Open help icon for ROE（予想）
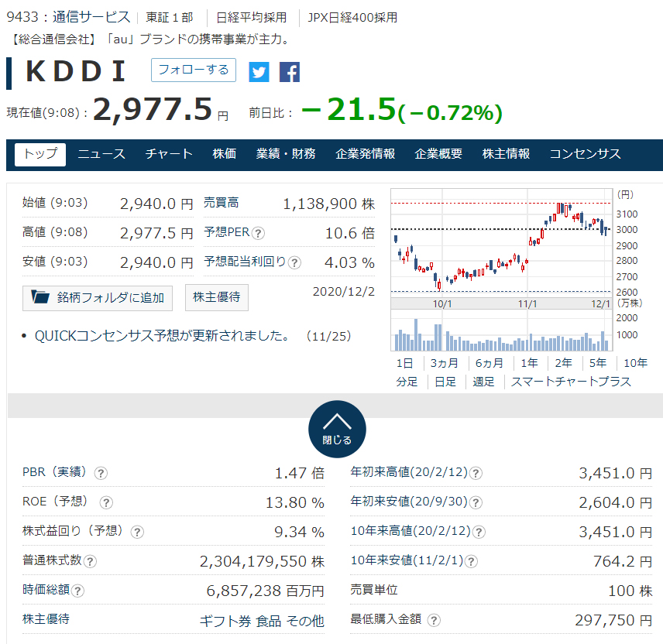This screenshot has height=644, width=663. [x=105, y=502]
